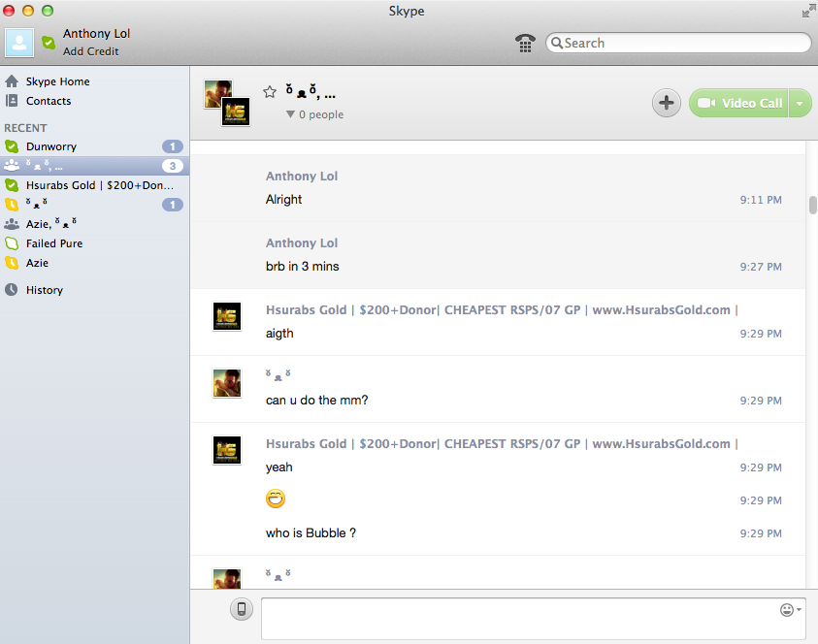Click the group conversation avatar picture
This screenshot has width=818, height=644.
click(227, 103)
